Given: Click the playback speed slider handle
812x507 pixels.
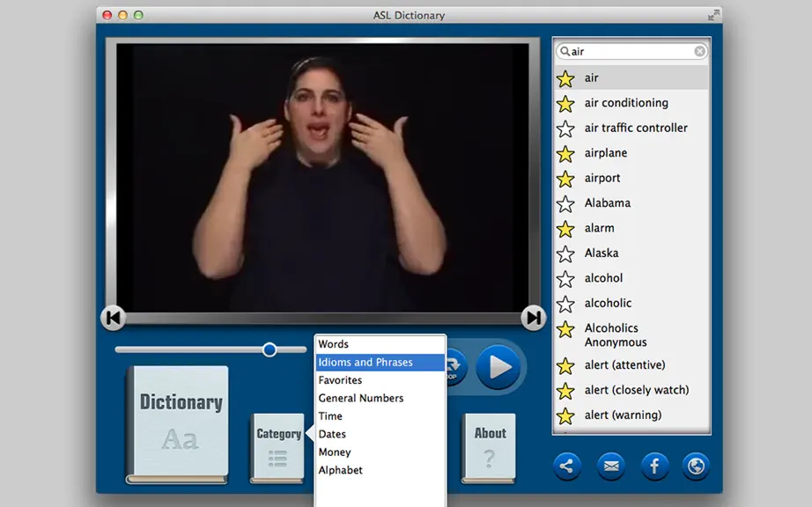Looking at the screenshot, I should coord(269,349).
